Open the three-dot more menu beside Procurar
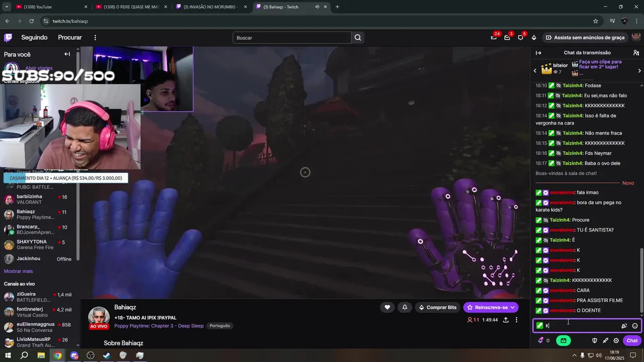Screen dimensions: 644x362 [95, 38]
